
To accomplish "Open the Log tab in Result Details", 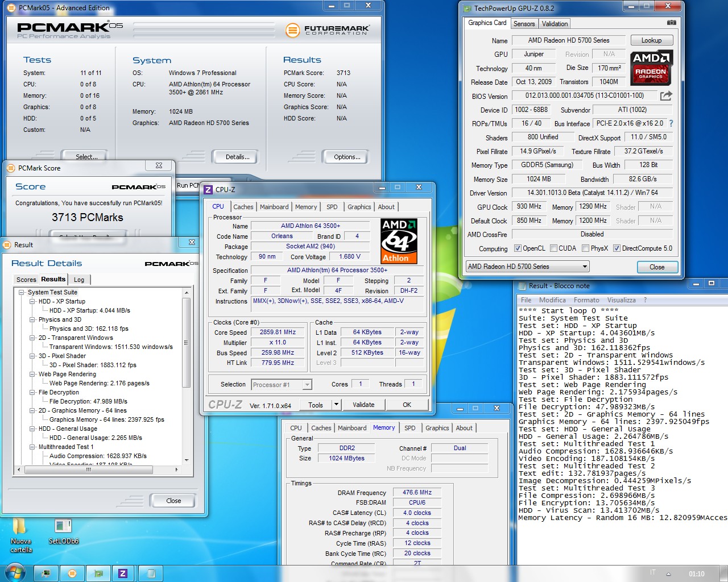I will [x=79, y=280].
